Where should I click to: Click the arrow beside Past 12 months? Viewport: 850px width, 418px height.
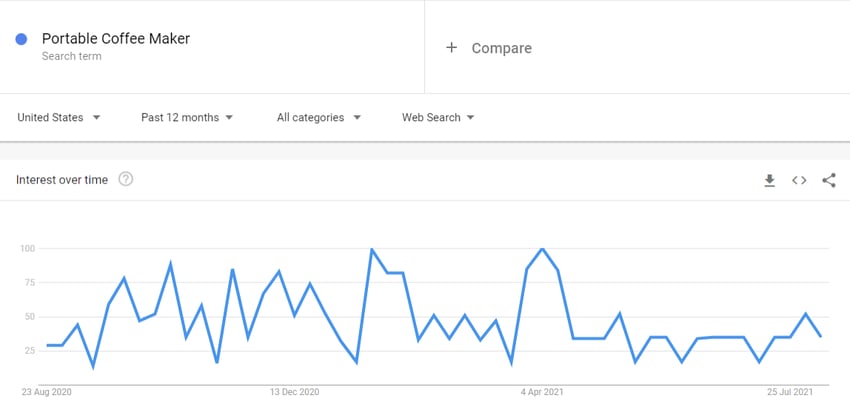point(229,118)
